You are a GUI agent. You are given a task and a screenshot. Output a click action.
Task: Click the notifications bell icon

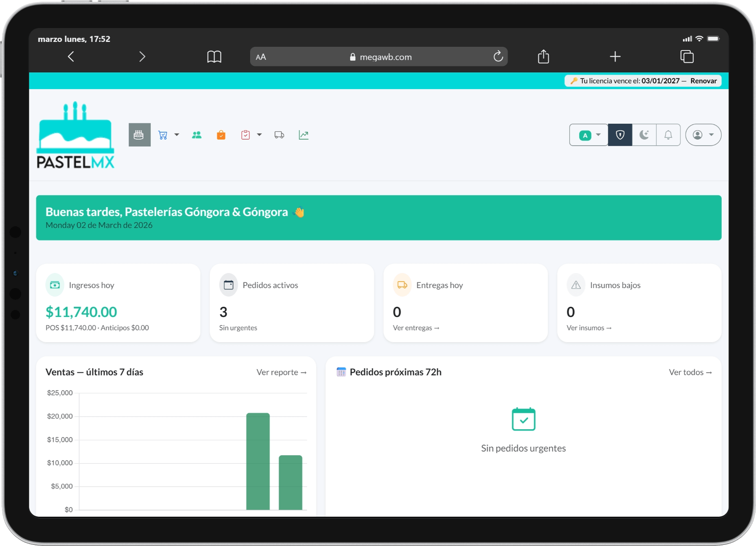pos(668,135)
